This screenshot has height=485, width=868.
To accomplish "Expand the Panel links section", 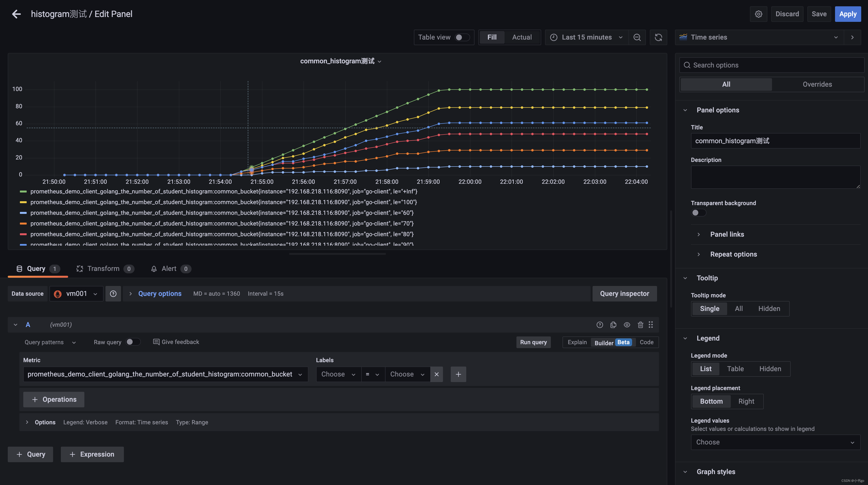I will click(x=727, y=234).
